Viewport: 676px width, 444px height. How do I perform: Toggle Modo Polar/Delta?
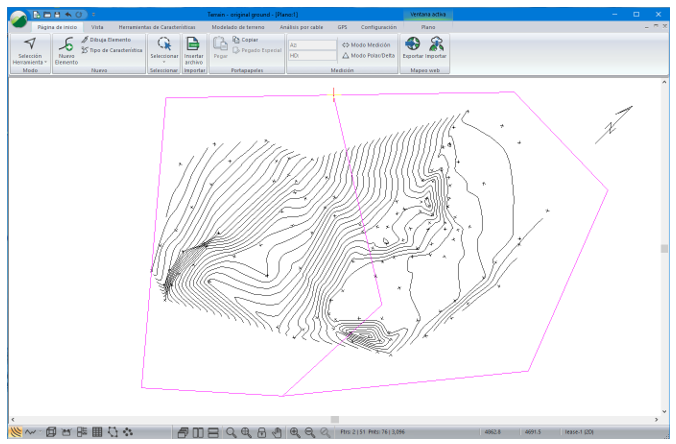[366, 55]
